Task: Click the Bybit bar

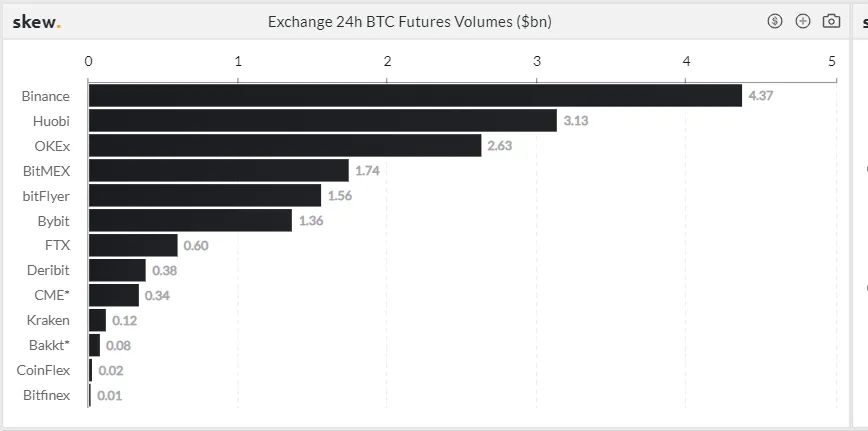Action: (x=190, y=220)
